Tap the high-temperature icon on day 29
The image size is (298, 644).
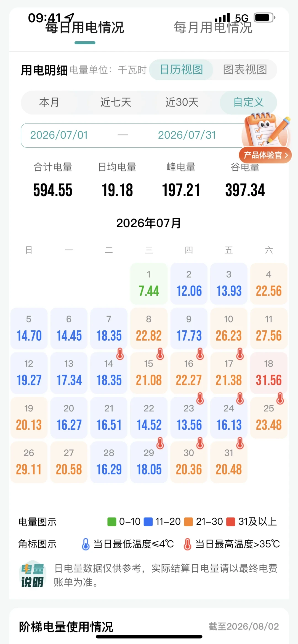tap(160, 443)
